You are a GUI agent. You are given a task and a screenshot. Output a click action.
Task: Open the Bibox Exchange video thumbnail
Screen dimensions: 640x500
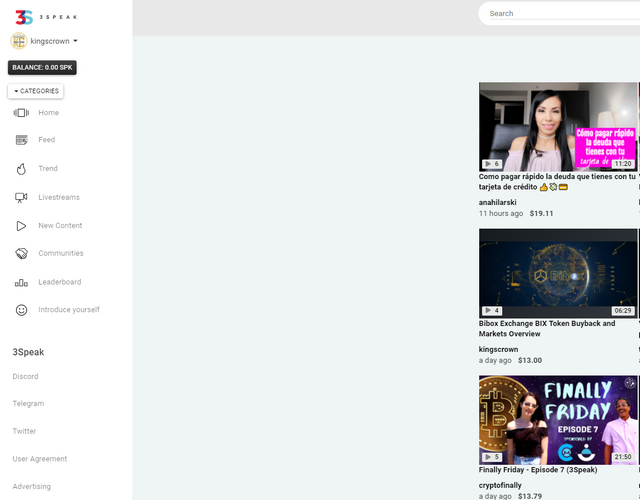coord(558,273)
